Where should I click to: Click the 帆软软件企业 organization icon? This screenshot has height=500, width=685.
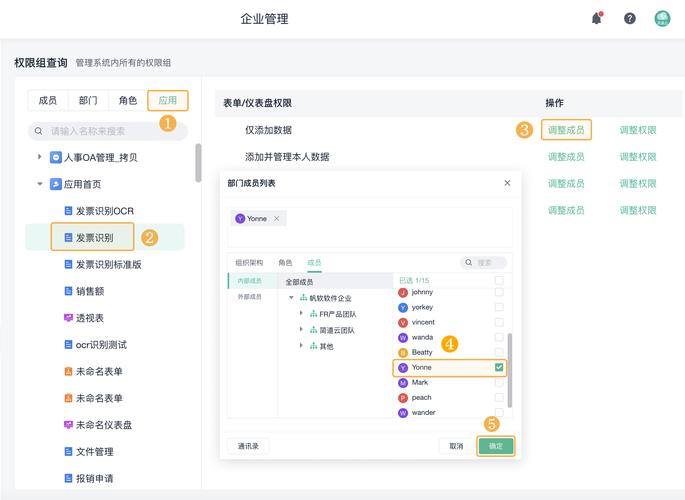coord(303,298)
